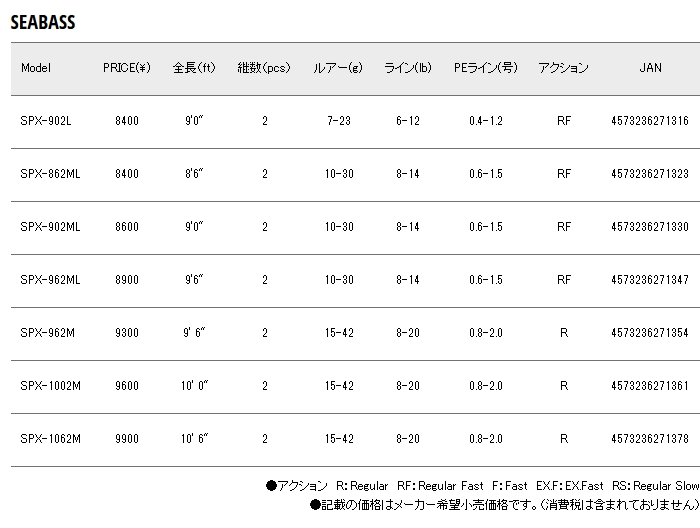This screenshot has height=528, width=700.
Task: Click lure weight 7-23 cell
Action: [339, 121]
